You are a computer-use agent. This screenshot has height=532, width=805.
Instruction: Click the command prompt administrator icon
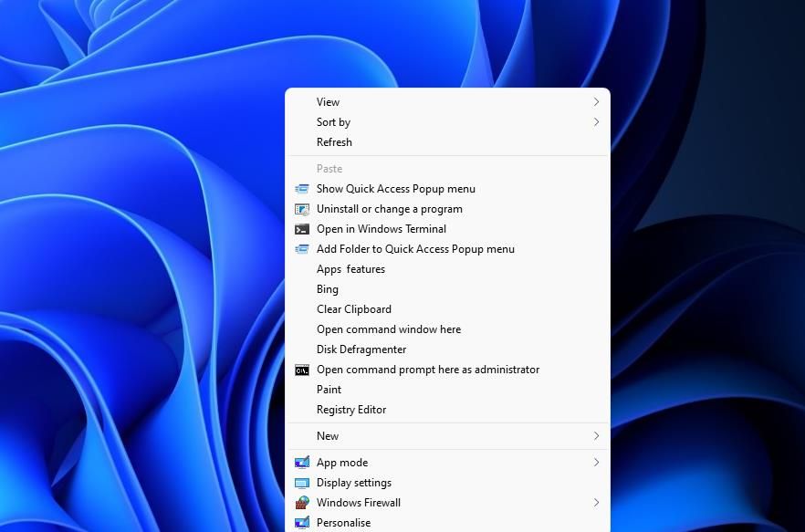click(302, 370)
